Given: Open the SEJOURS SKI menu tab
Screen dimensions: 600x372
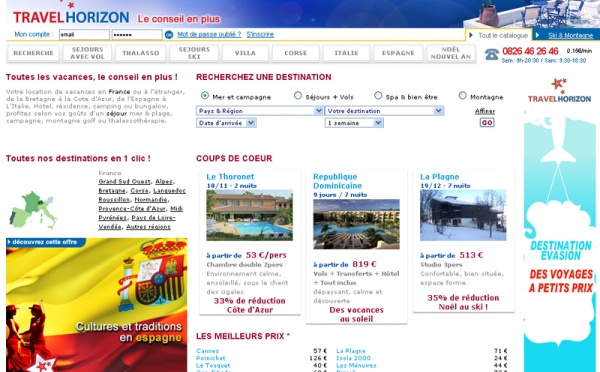Looking at the screenshot, I should point(194,53).
